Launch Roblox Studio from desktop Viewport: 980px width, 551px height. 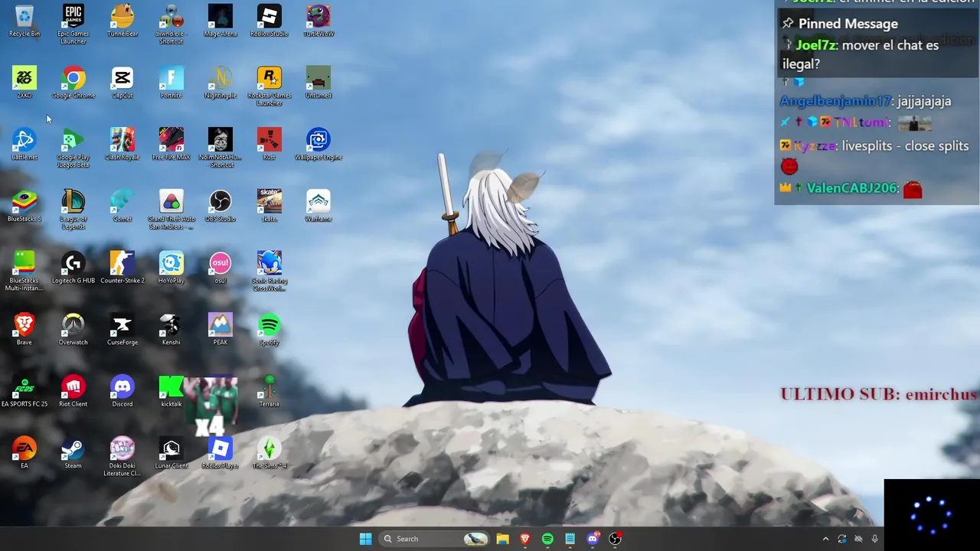(x=269, y=21)
